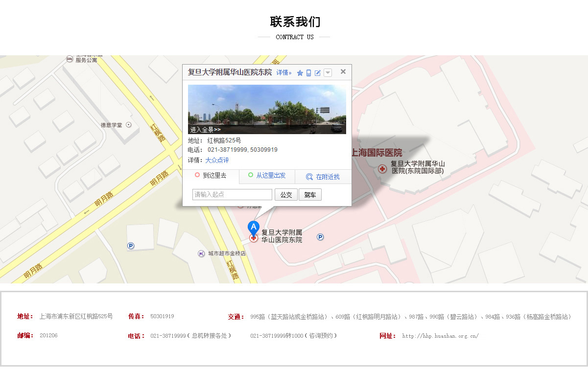Click the parking icon right of 华山医院东院 label
The image size is (588, 372).
tap(320, 237)
